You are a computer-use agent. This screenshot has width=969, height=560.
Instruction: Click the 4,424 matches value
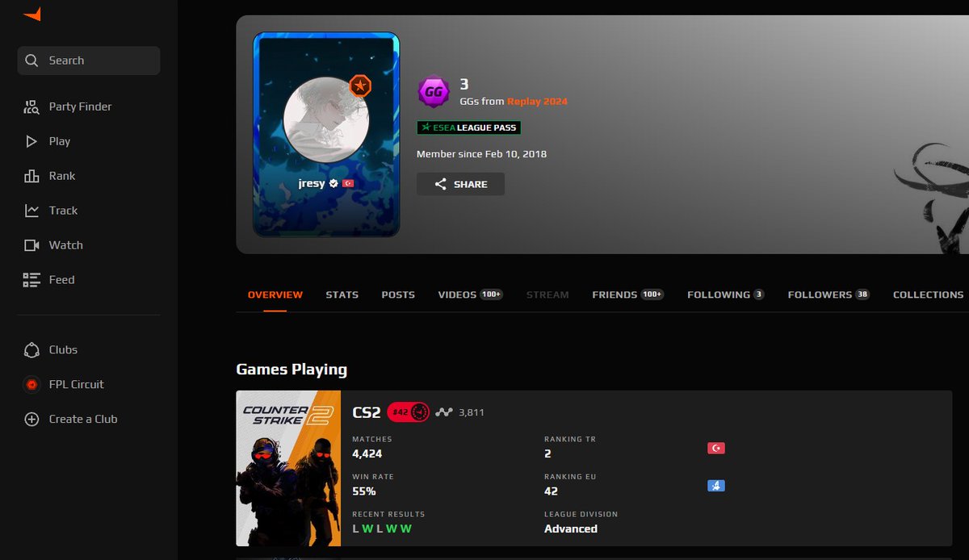367,454
